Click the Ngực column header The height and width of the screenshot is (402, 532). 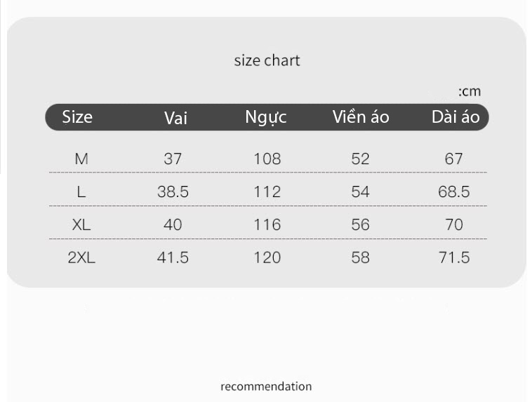[x=266, y=118]
